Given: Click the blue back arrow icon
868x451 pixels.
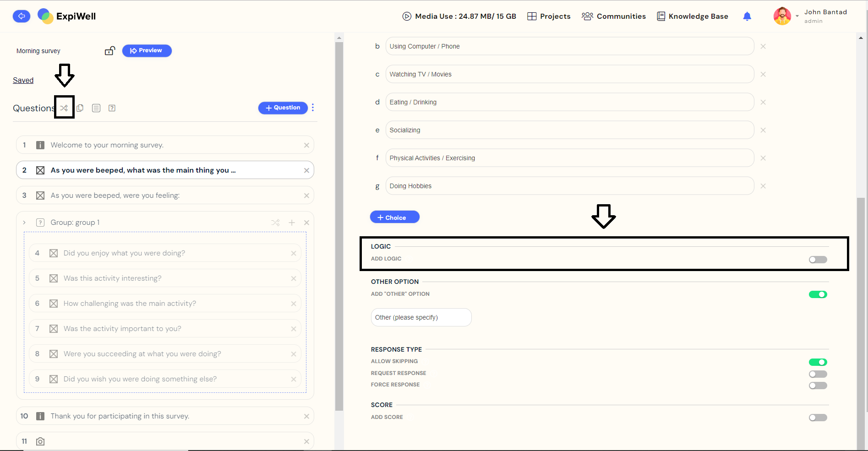Looking at the screenshot, I should click(x=21, y=16).
